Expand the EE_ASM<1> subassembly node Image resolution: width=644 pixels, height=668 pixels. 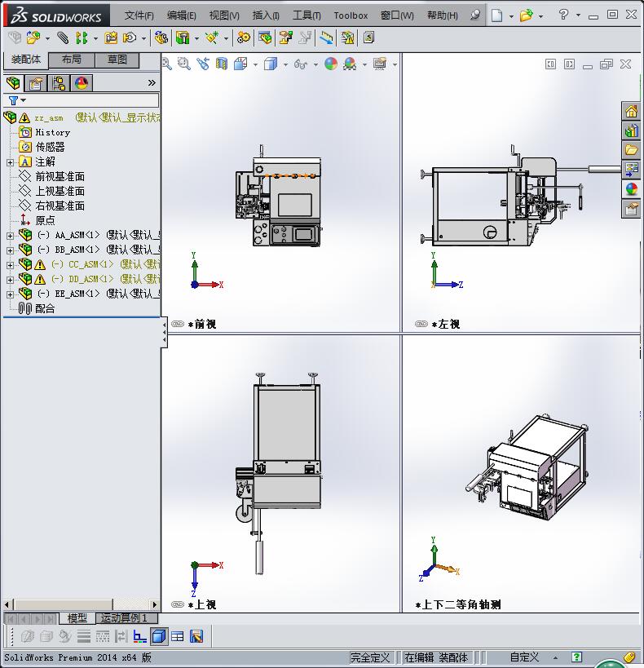point(11,294)
